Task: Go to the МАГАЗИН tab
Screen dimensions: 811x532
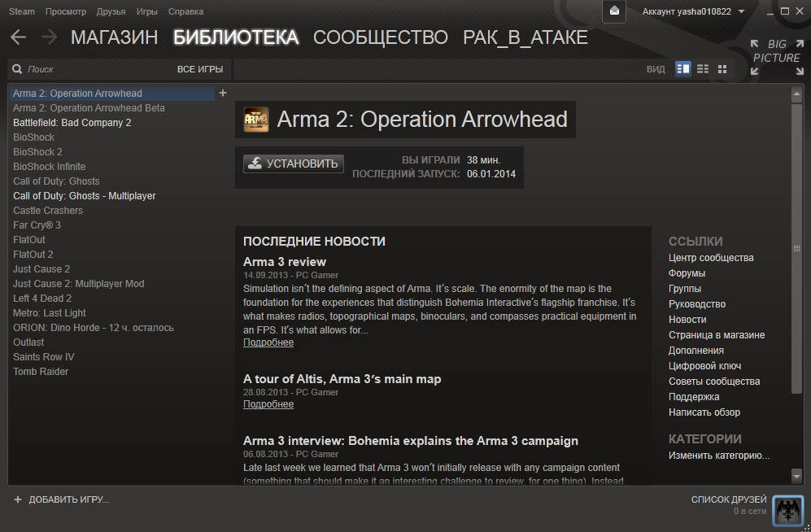Action: coord(115,37)
